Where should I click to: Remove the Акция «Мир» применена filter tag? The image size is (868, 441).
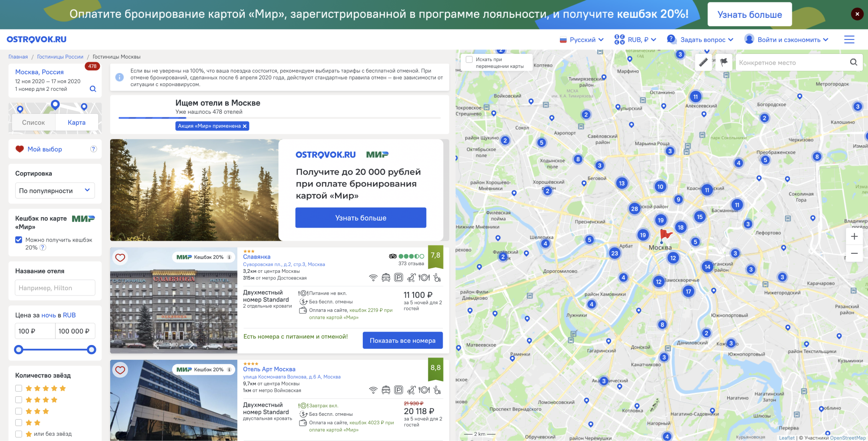tap(245, 126)
